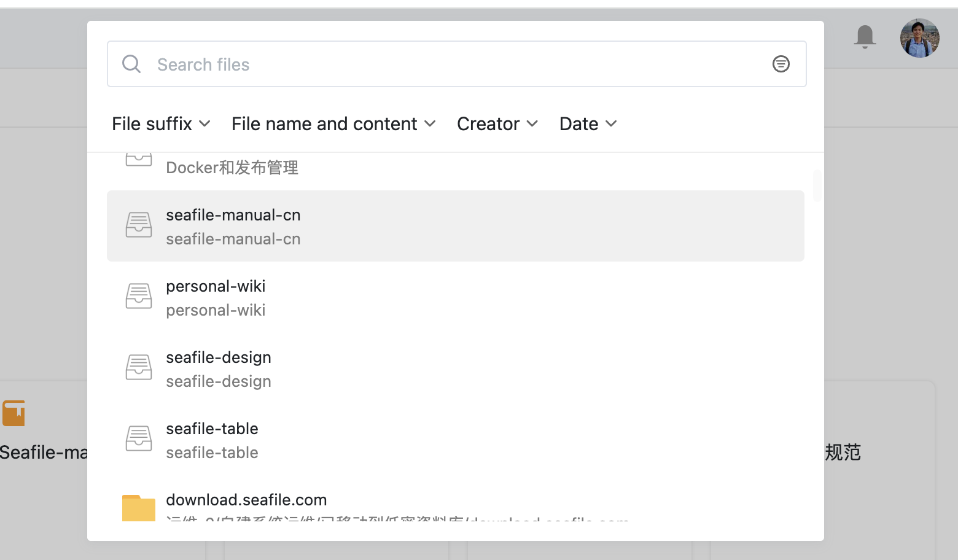Image resolution: width=958 pixels, height=560 pixels.
Task: Open the user avatar menu
Action: point(919,38)
